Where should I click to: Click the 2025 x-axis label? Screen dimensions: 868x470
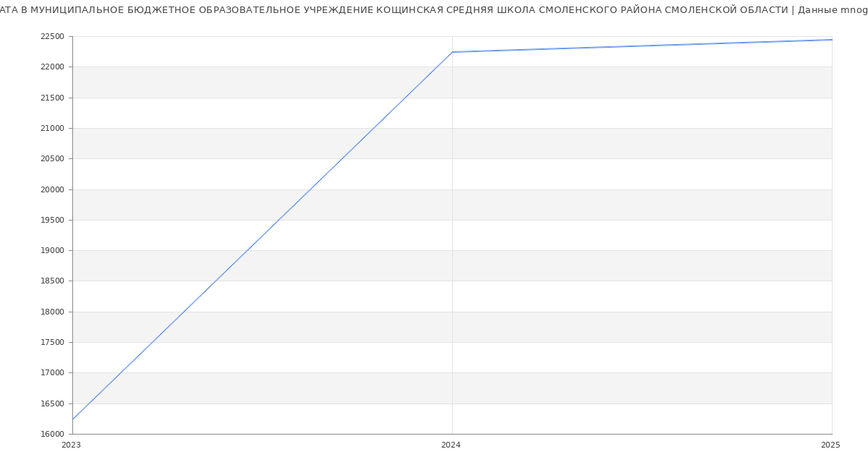pyautogui.click(x=830, y=445)
